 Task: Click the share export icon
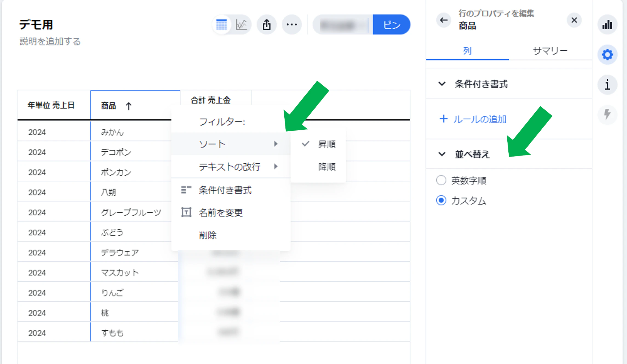(x=267, y=25)
